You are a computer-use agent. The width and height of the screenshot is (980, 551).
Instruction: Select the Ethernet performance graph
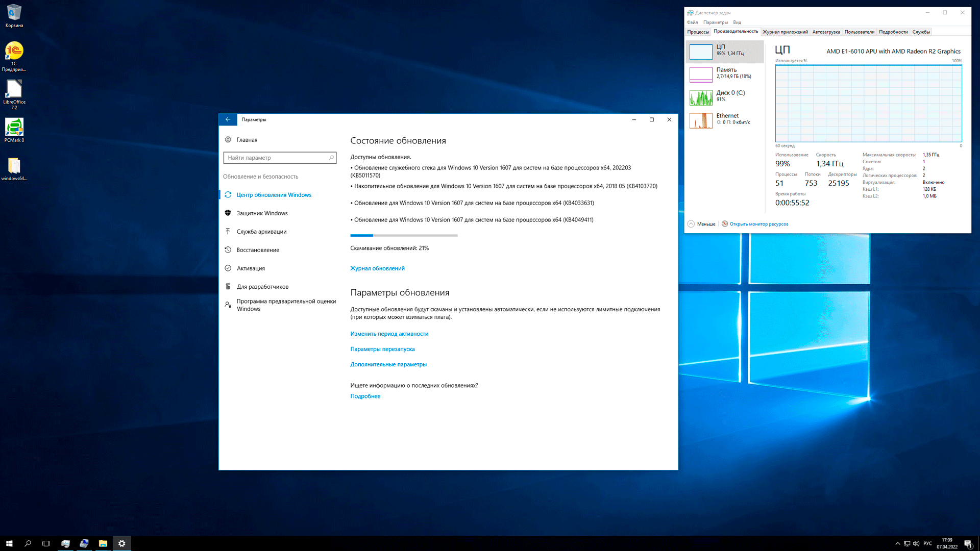point(701,120)
